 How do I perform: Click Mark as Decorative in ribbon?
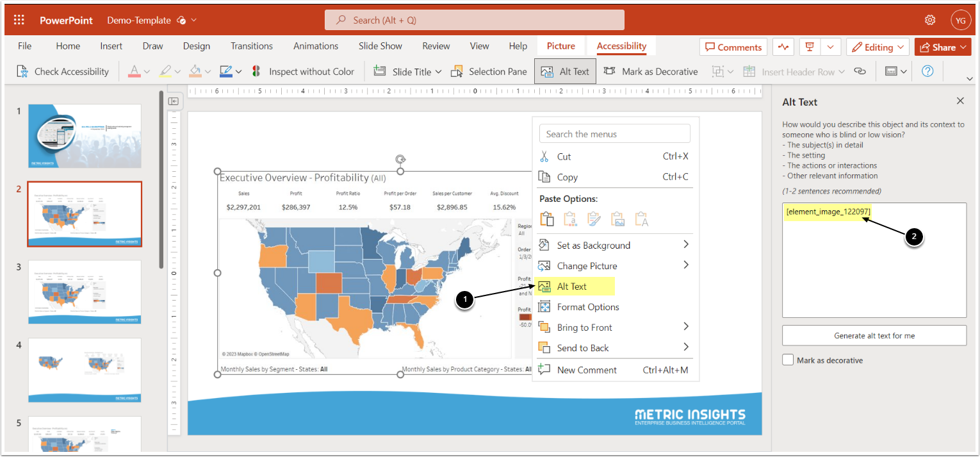click(x=651, y=72)
